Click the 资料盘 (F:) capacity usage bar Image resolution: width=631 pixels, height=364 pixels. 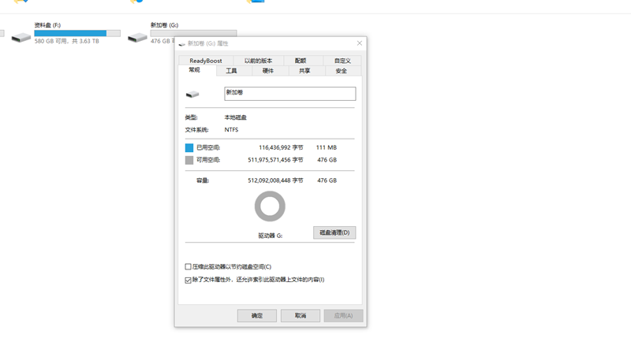tap(77, 33)
